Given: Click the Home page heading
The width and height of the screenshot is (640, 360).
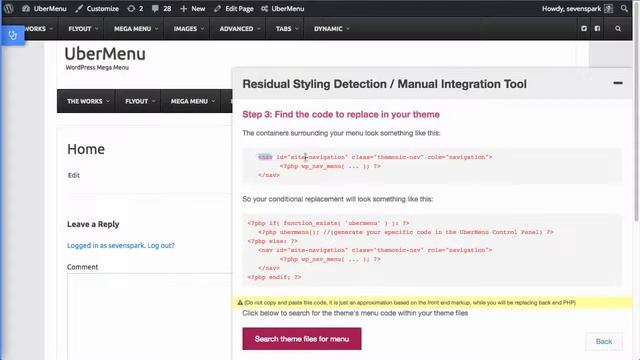Looking at the screenshot, I should (x=86, y=149).
